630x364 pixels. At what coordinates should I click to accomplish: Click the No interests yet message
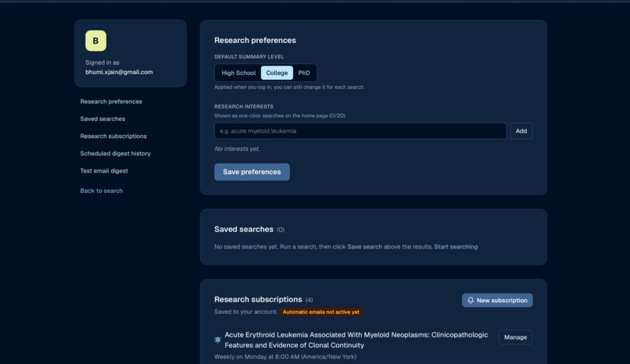237,149
